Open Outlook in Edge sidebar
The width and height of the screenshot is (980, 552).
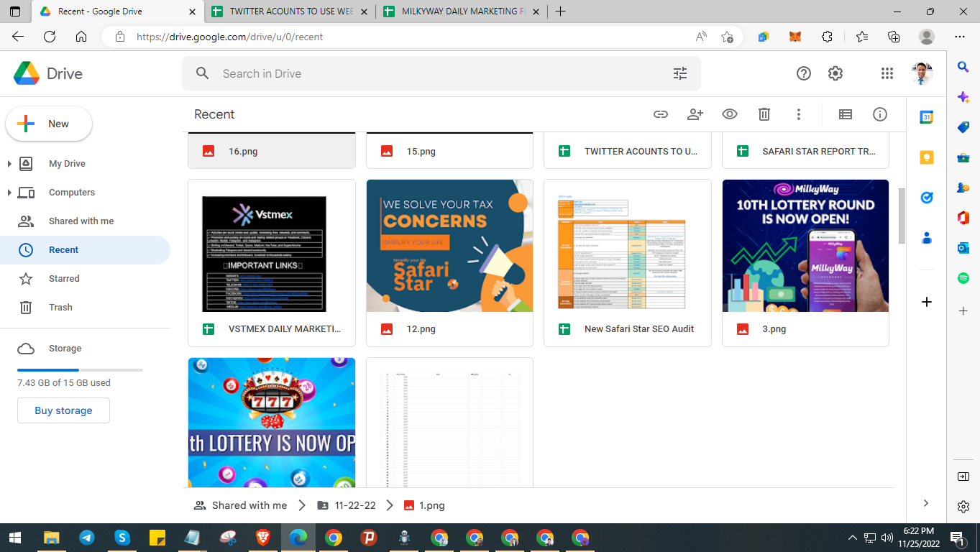coord(963,248)
